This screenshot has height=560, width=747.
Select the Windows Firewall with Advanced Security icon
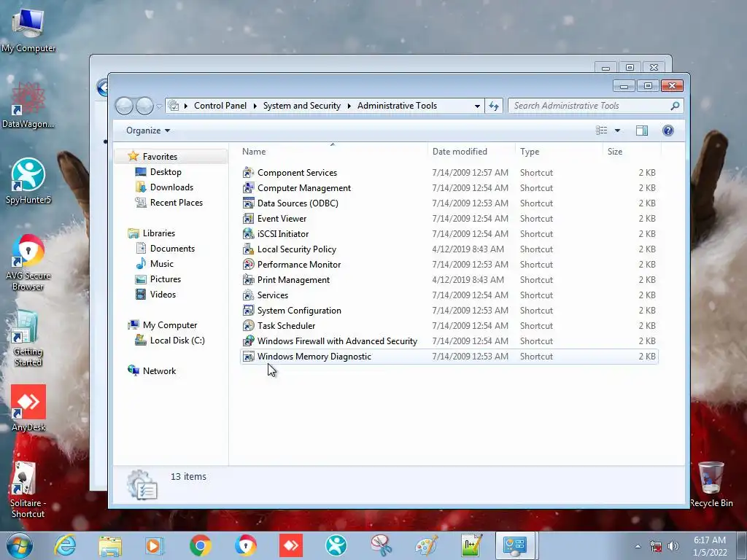point(248,341)
